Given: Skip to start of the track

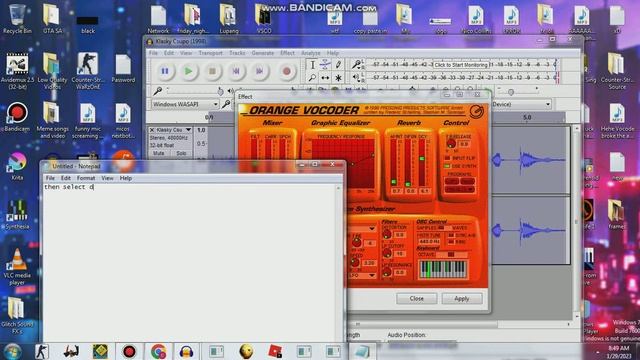Looking at the screenshot, I should (236, 71).
